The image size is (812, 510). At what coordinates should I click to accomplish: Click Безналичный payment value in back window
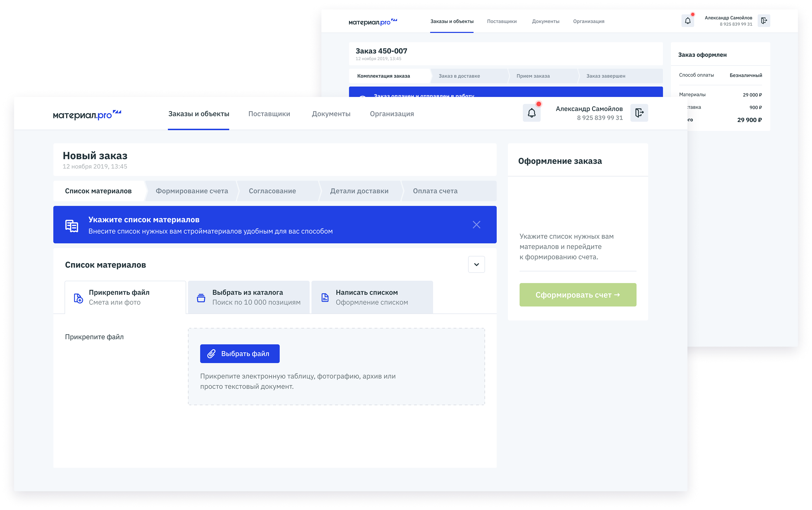coord(746,75)
